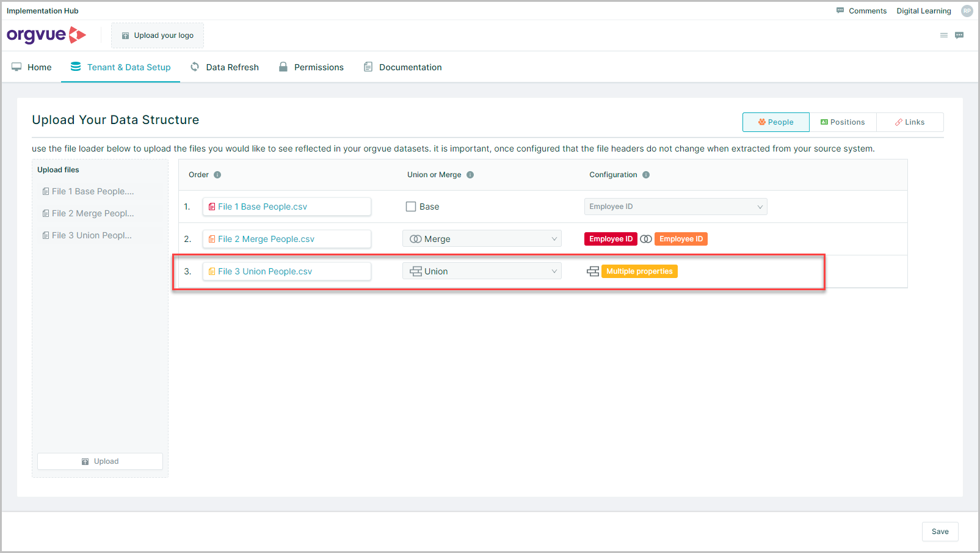The height and width of the screenshot is (553, 980).
Task: Switch to the Positions tab
Action: [x=843, y=122]
